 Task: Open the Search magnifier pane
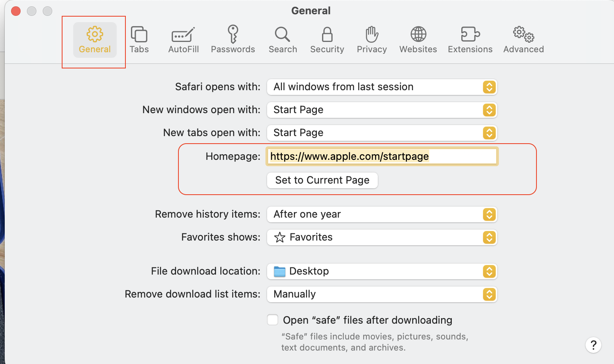(x=282, y=40)
